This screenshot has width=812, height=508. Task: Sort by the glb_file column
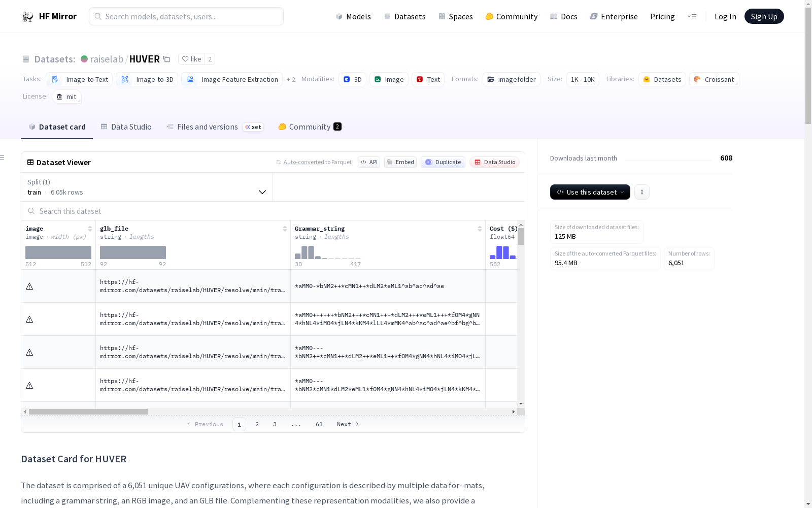[x=285, y=229]
